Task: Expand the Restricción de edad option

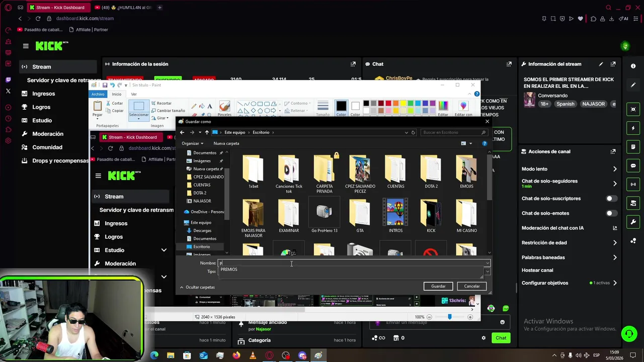Action: pos(569,242)
